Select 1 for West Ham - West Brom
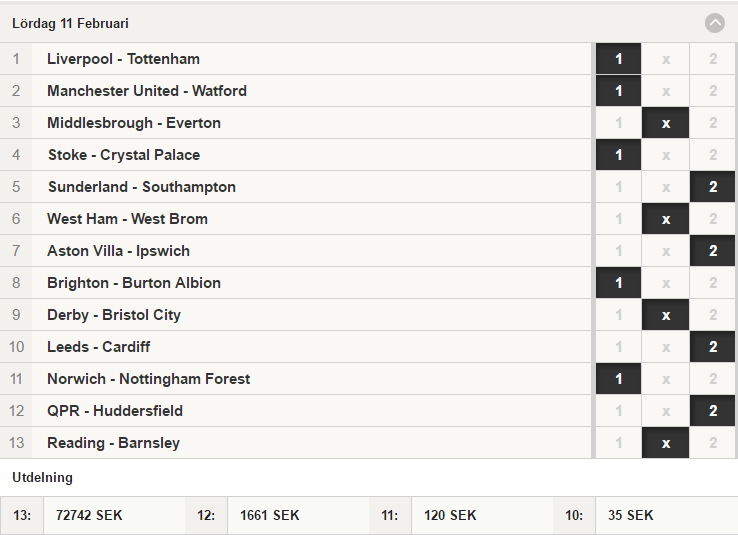Image resolution: width=738 pixels, height=535 pixels. [618, 219]
